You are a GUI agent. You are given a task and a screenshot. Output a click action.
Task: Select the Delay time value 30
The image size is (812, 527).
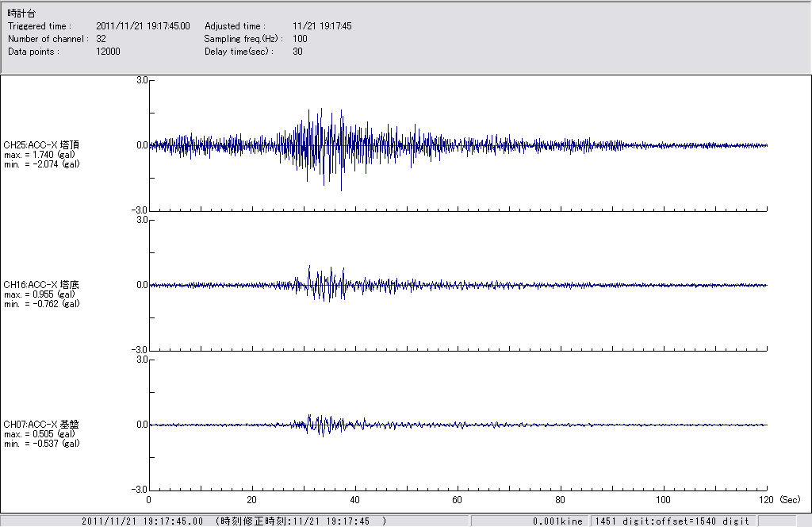tap(297, 52)
